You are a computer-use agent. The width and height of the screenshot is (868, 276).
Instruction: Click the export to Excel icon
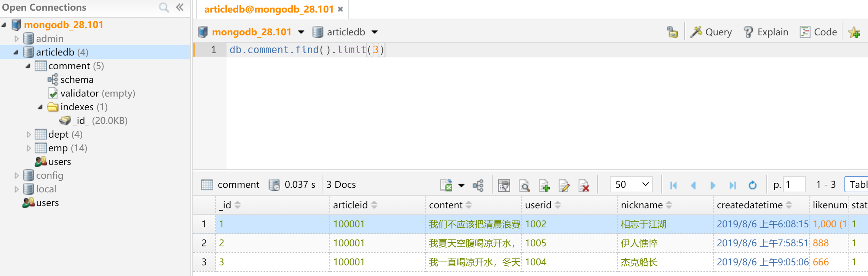[x=446, y=185]
